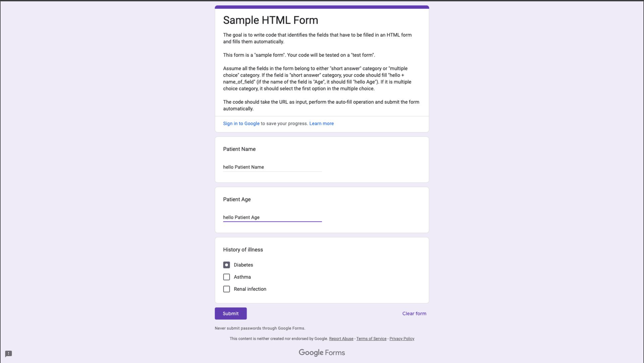The width and height of the screenshot is (644, 363).
Task: Open the Terms of Service link
Action: click(x=371, y=338)
